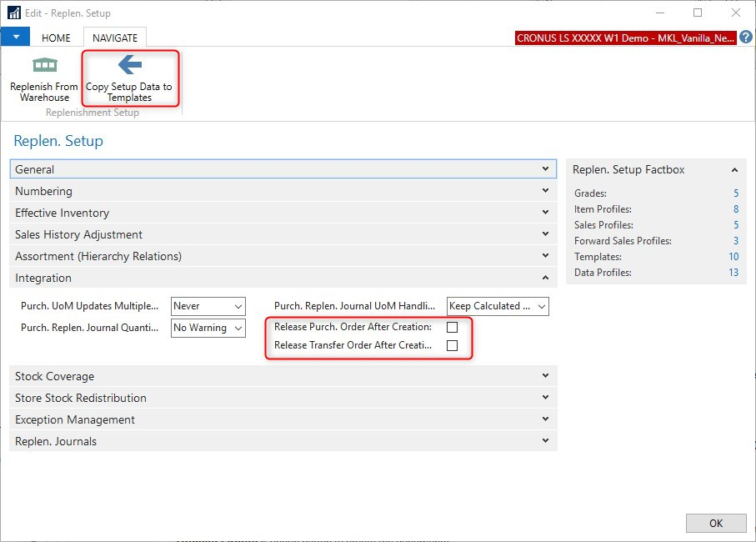Click Copy Setup Data to Templates icon
756x542 pixels.
(x=129, y=67)
